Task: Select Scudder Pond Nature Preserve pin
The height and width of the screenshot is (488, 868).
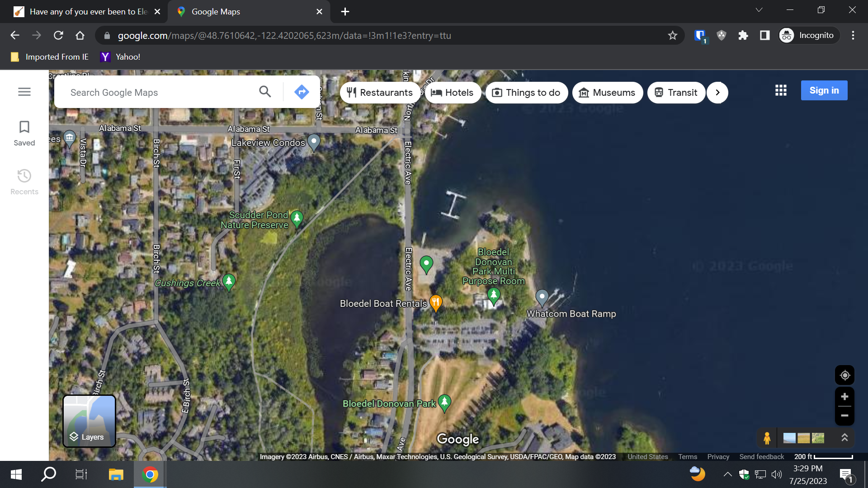Action: 297,219
